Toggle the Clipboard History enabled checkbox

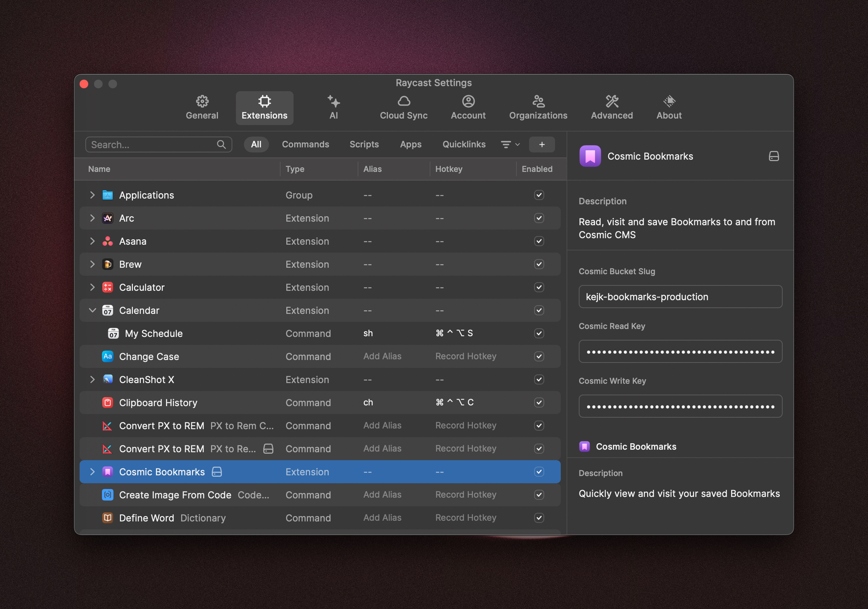(x=539, y=403)
